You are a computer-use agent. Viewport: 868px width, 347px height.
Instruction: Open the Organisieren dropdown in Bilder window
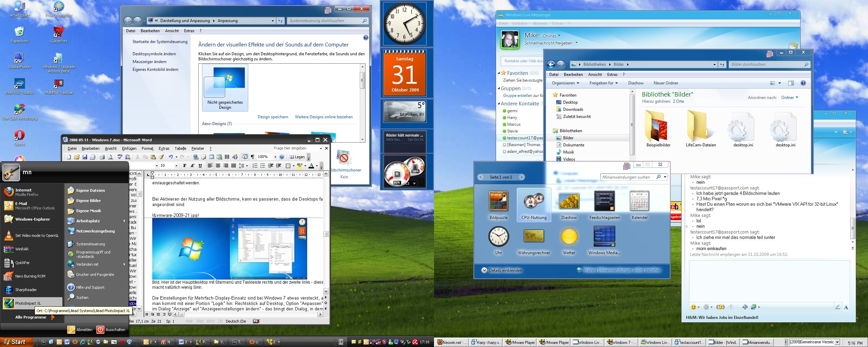click(x=565, y=83)
